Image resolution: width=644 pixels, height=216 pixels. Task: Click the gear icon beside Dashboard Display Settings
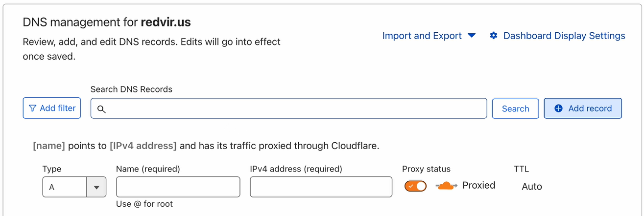click(494, 36)
